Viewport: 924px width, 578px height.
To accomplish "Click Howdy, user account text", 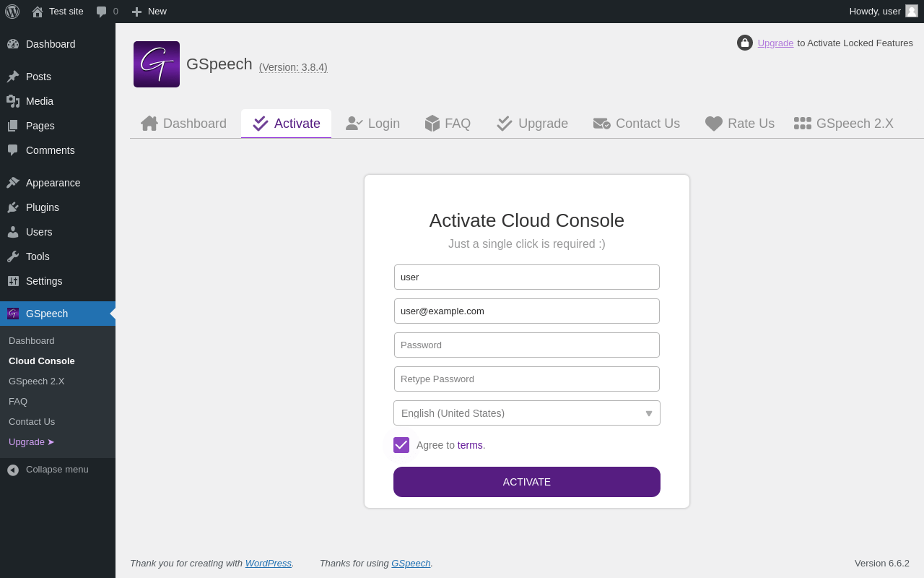I will click(875, 12).
